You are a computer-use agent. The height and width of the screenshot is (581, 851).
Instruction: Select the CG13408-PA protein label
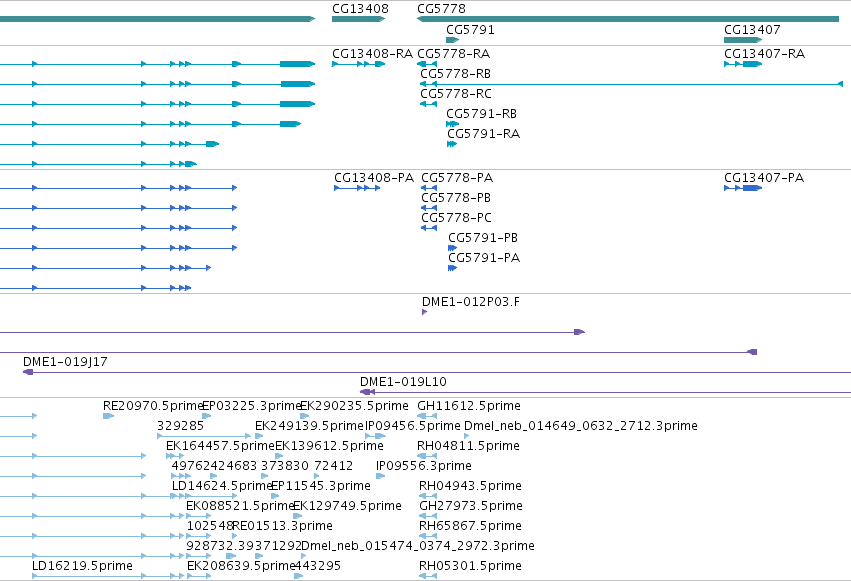click(x=374, y=178)
